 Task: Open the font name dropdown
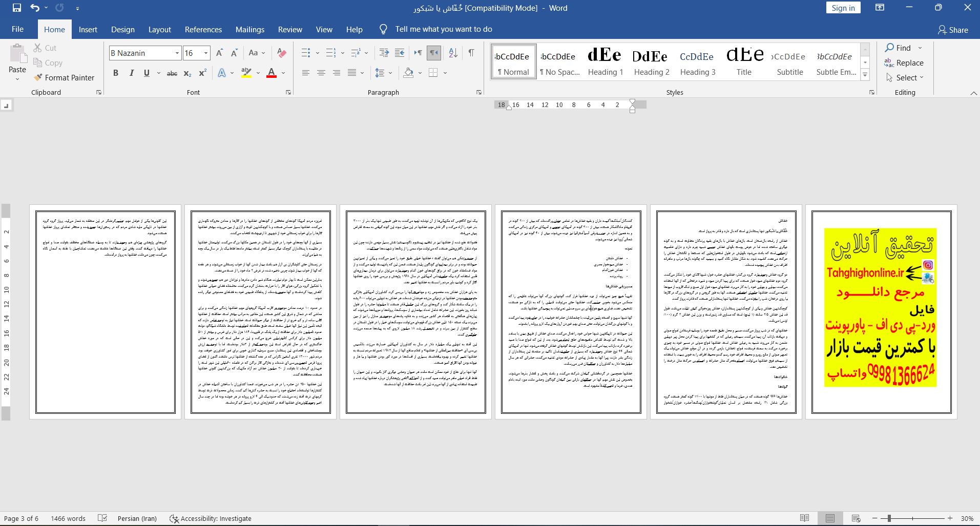tap(177, 53)
